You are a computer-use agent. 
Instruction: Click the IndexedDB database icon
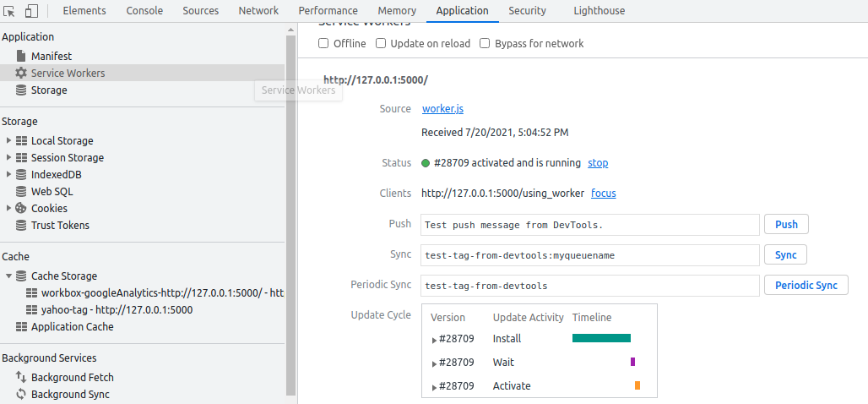21,174
